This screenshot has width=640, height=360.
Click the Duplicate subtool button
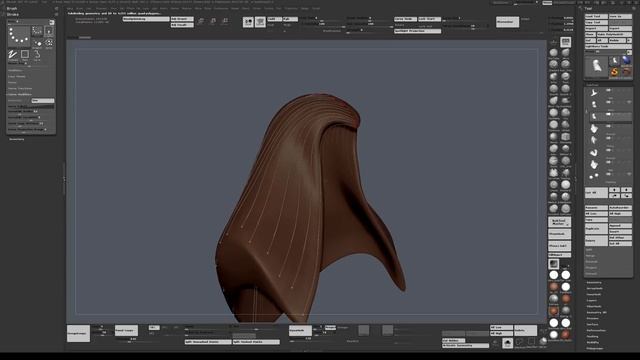click(596, 229)
